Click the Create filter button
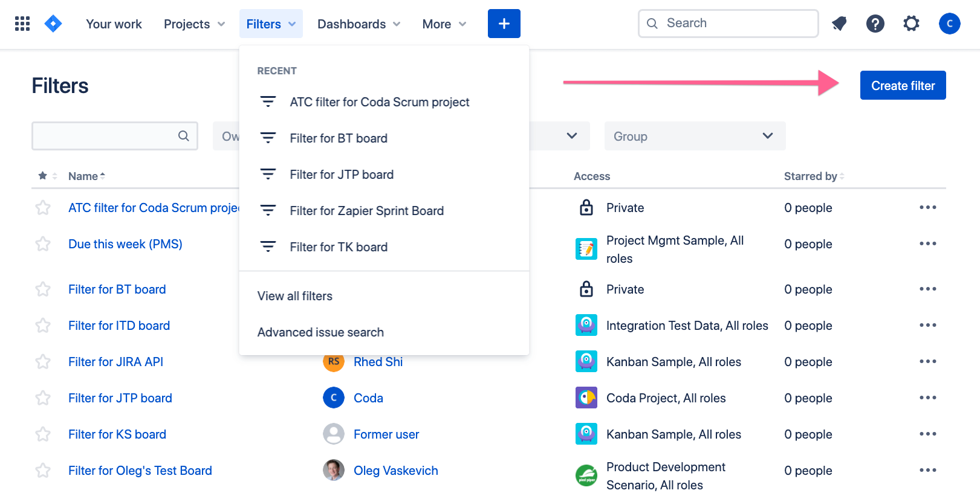980x496 pixels. coord(903,86)
